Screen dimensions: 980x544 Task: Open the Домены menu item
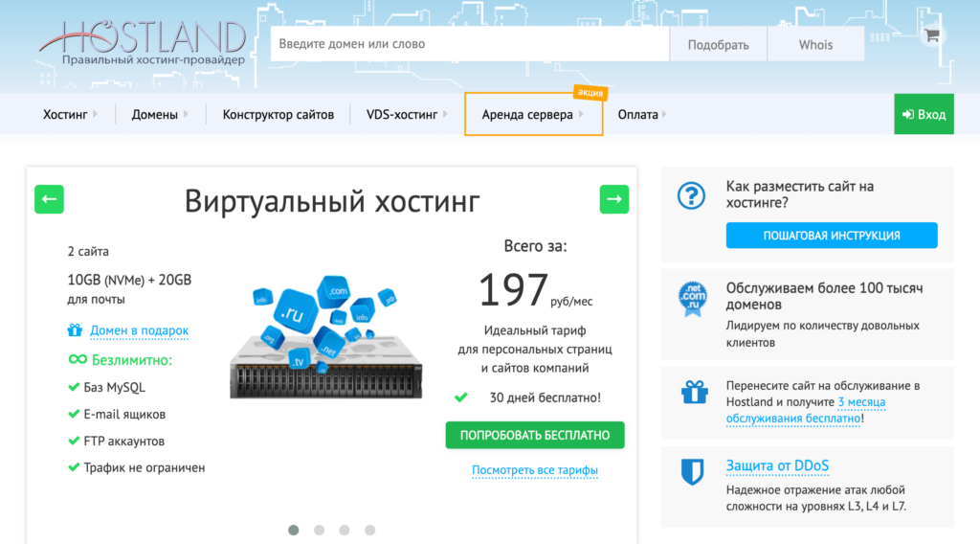[154, 114]
